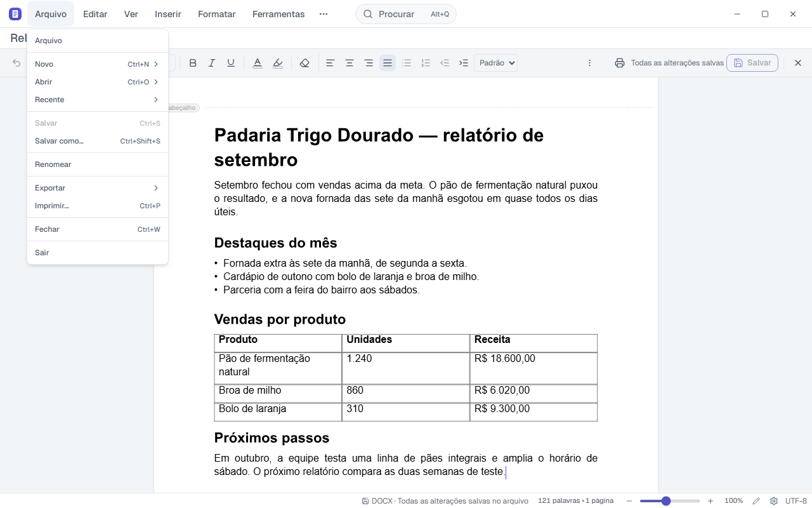
Task: Click the zoom out minus icon
Action: coord(629,501)
